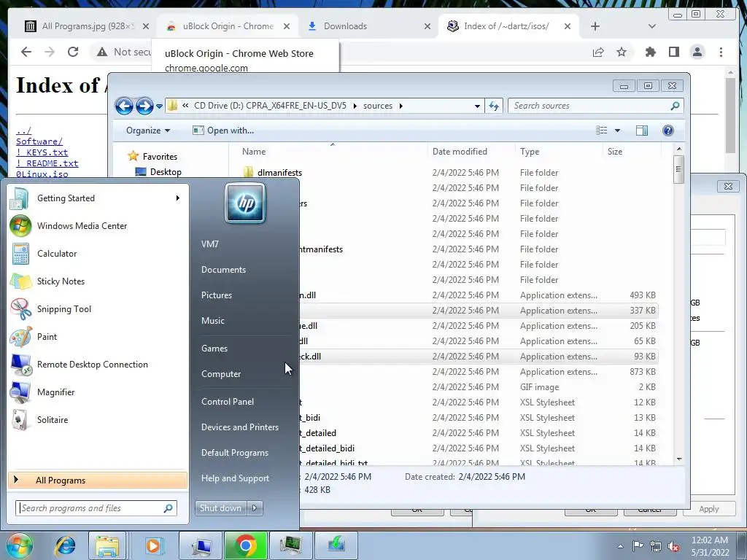Change the Explorer view layout icon
The image size is (747, 560).
602,131
